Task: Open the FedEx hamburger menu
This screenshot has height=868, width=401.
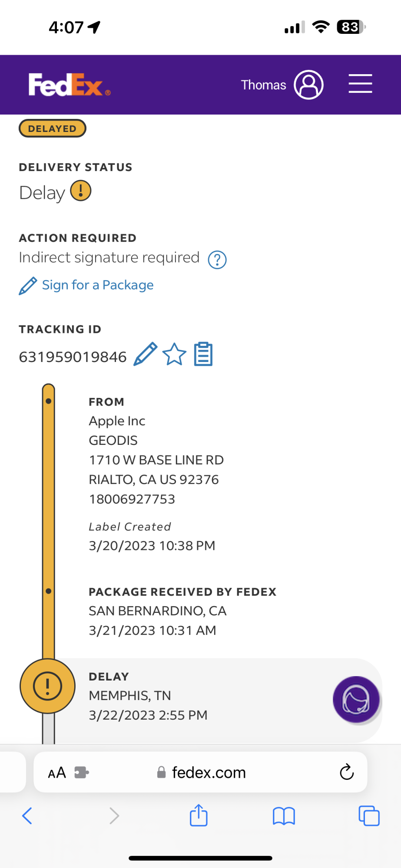Action: [x=360, y=84]
